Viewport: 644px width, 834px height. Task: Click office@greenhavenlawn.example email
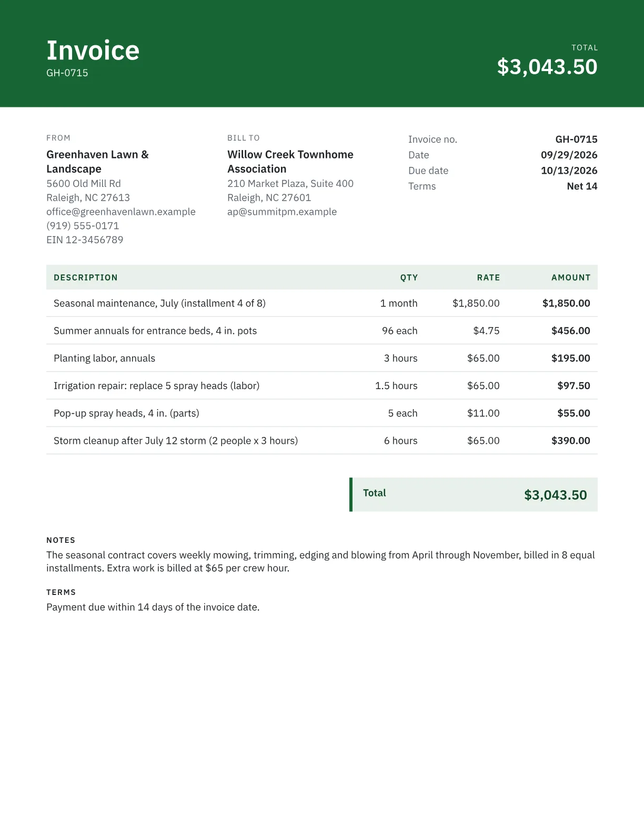(121, 212)
